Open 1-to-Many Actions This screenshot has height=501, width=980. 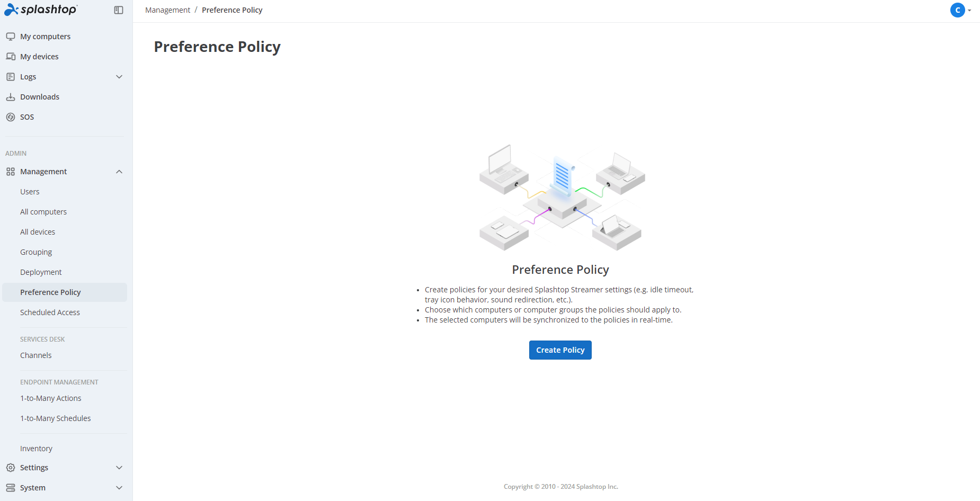point(50,398)
